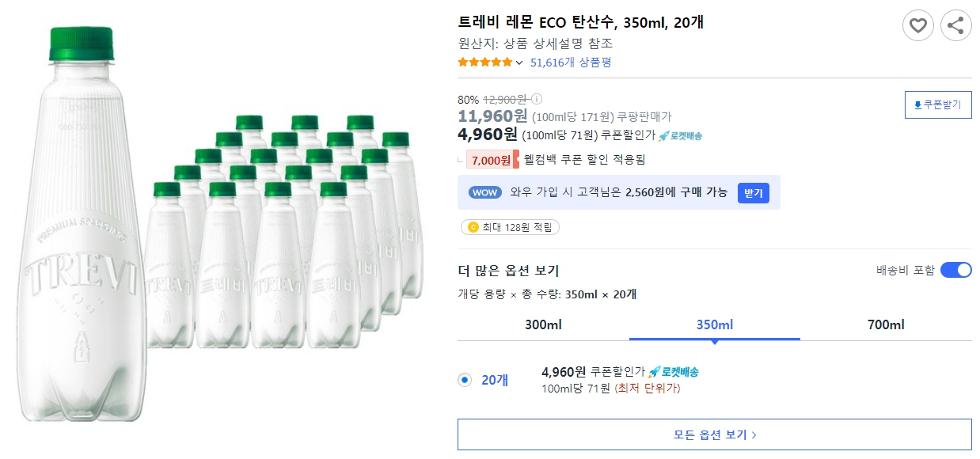
Task: Click the WOW membership badge icon
Action: coord(484,192)
